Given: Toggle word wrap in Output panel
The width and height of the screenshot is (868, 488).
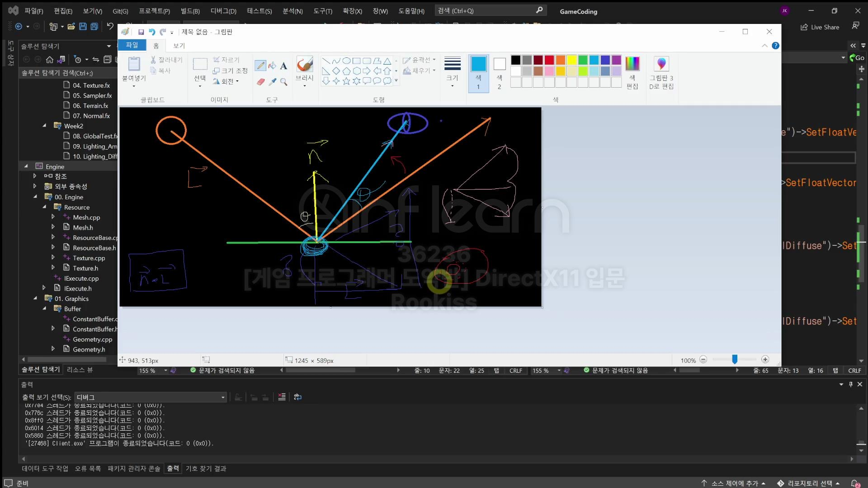Looking at the screenshot, I should pos(297,397).
